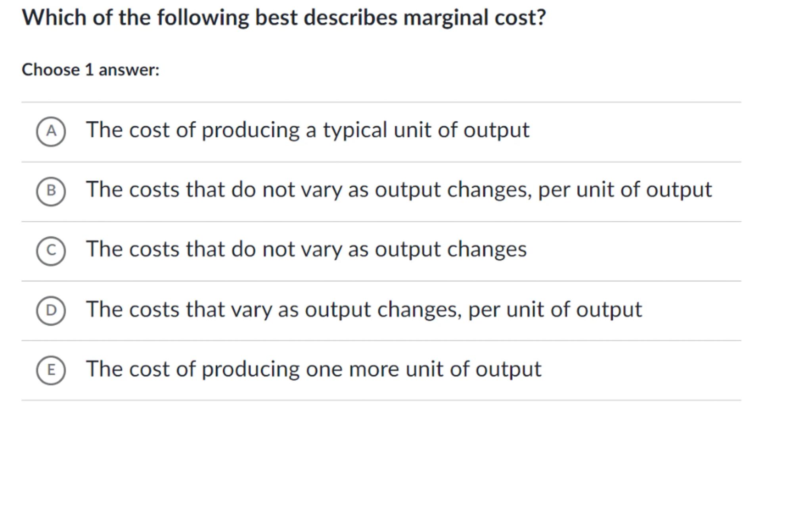Click the "do not vary, per unit of output" text

click(398, 189)
